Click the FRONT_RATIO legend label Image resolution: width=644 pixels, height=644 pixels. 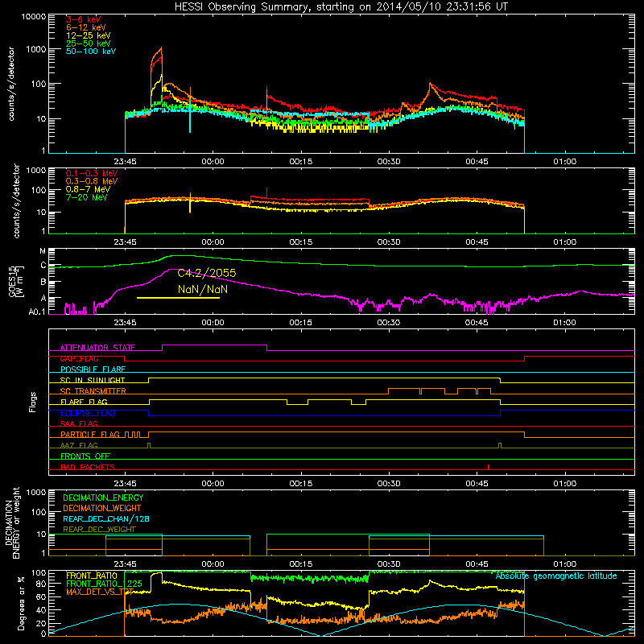92,576
